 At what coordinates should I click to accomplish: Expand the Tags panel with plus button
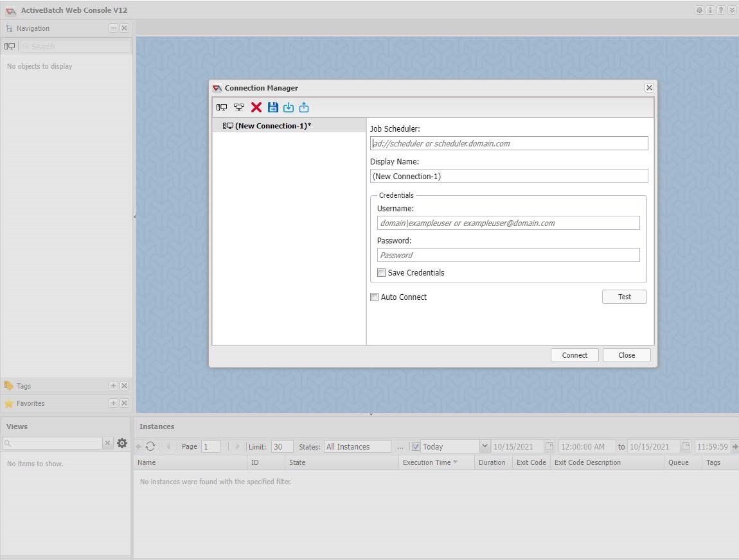[x=113, y=386]
